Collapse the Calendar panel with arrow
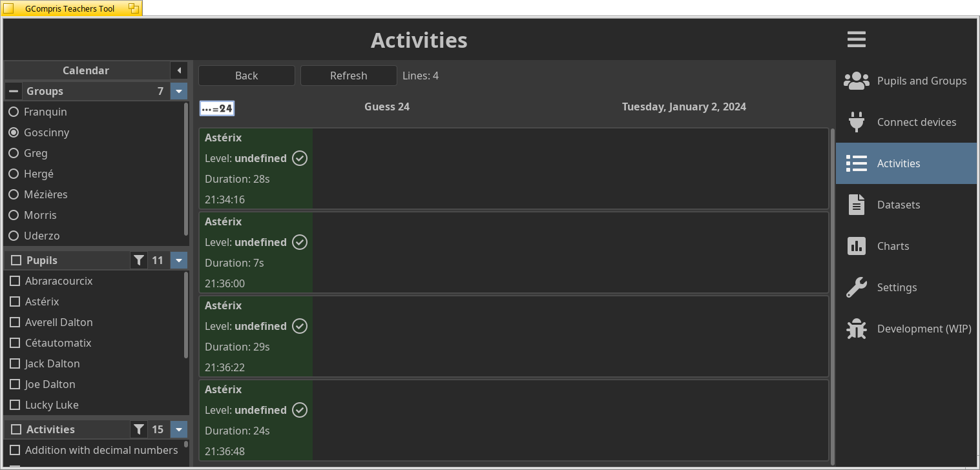 179,70
